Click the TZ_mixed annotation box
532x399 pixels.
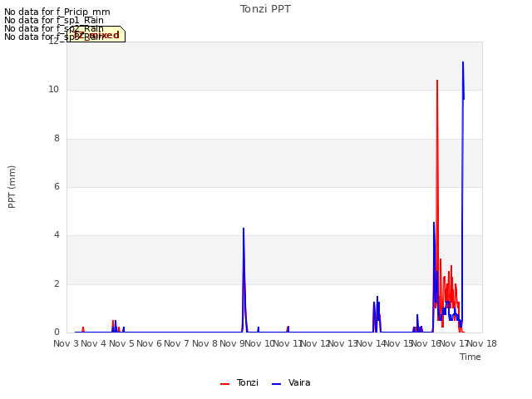click(96, 34)
